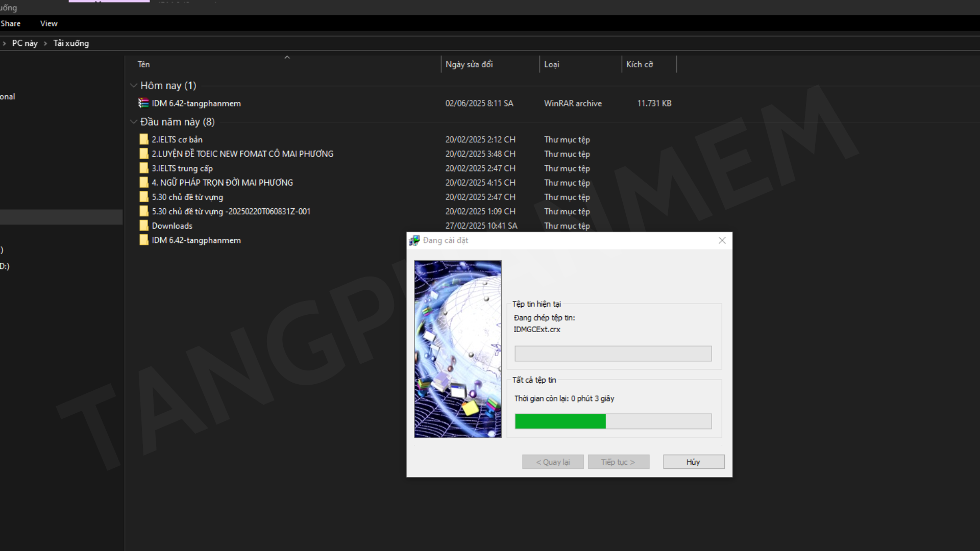This screenshot has width=980, height=551.
Task: Open the View ribbon tab
Action: tap(49, 23)
